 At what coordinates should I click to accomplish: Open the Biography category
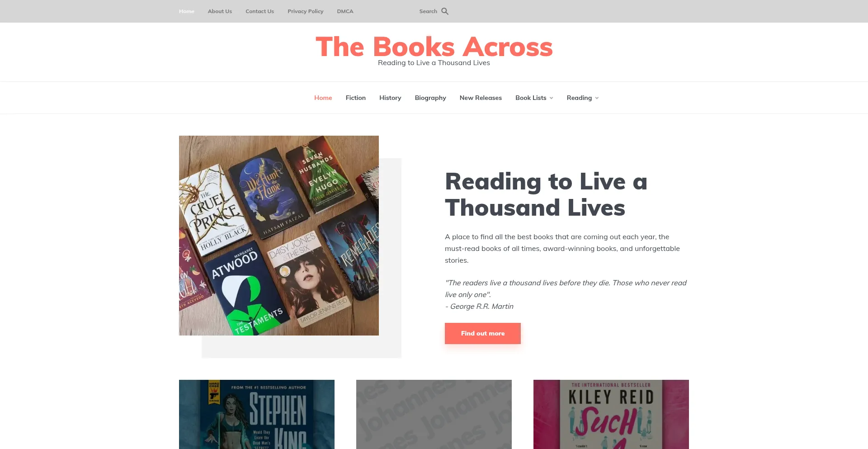coord(430,98)
